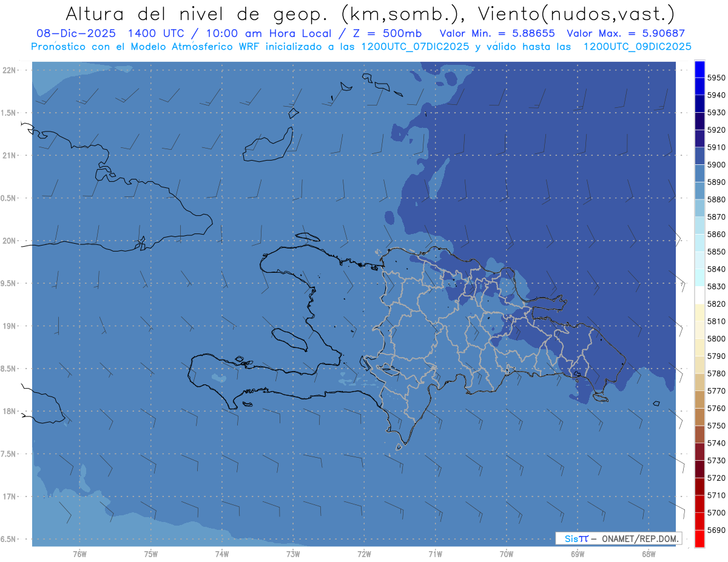Click the '5720' legend value
The height and width of the screenshot is (562, 728).
click(x=716, y=478)
